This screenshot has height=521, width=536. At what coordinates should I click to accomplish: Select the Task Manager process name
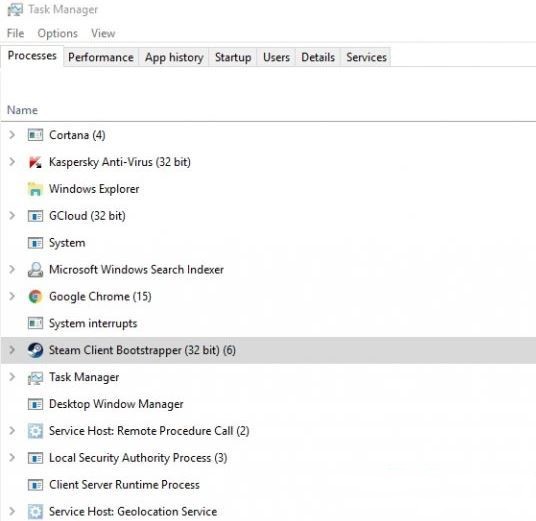(84, 377)
